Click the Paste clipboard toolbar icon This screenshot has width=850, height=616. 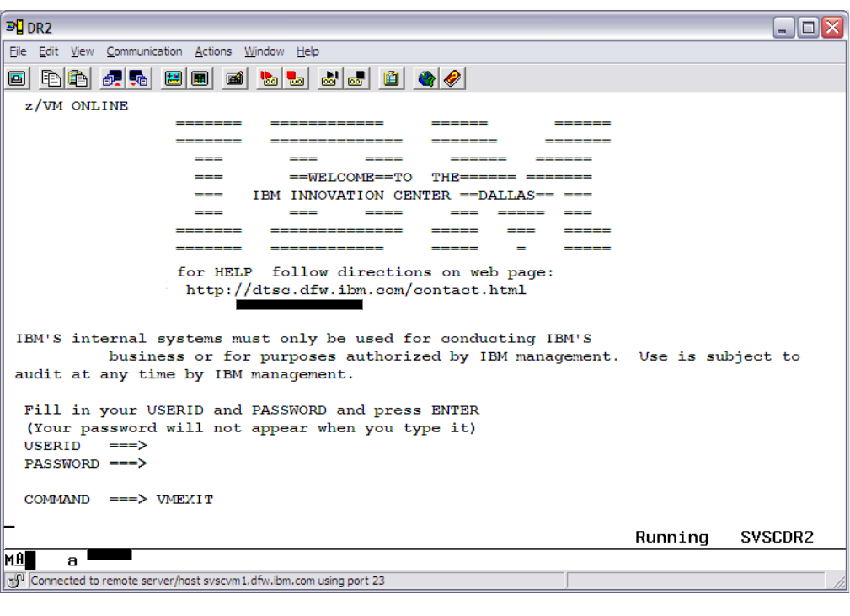coord(78,78)
